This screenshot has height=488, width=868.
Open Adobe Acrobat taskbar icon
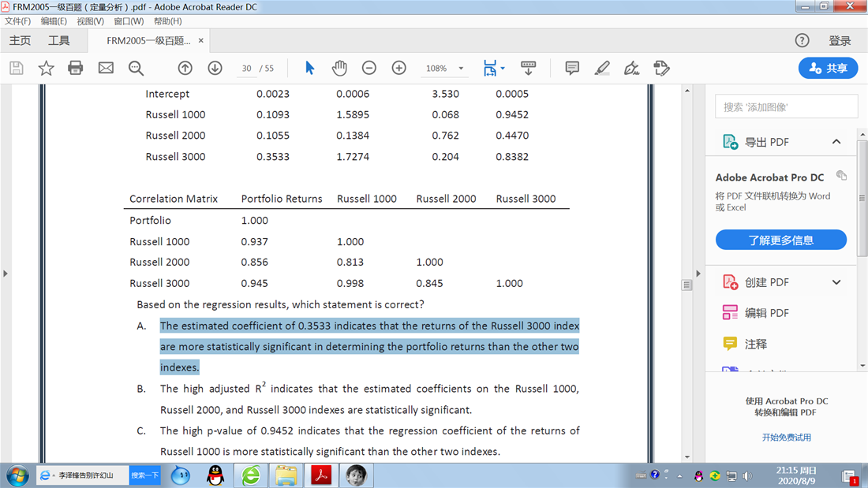(321, 475)
